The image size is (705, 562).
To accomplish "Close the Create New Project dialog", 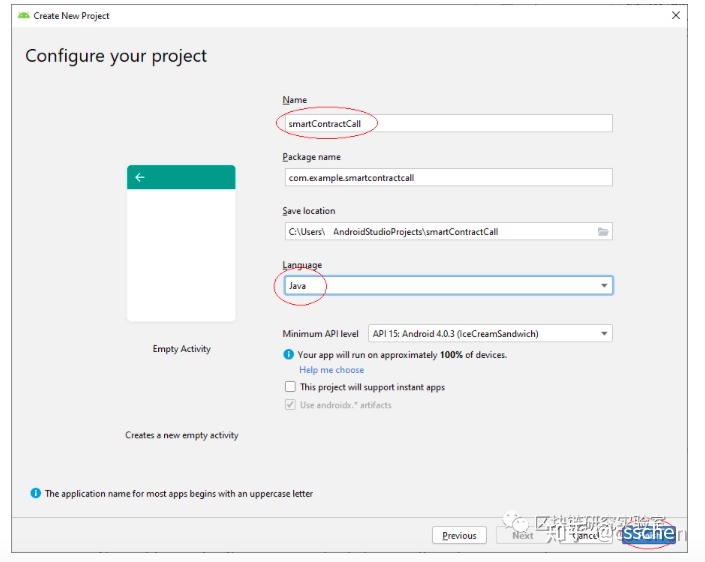I will point(675,15).
